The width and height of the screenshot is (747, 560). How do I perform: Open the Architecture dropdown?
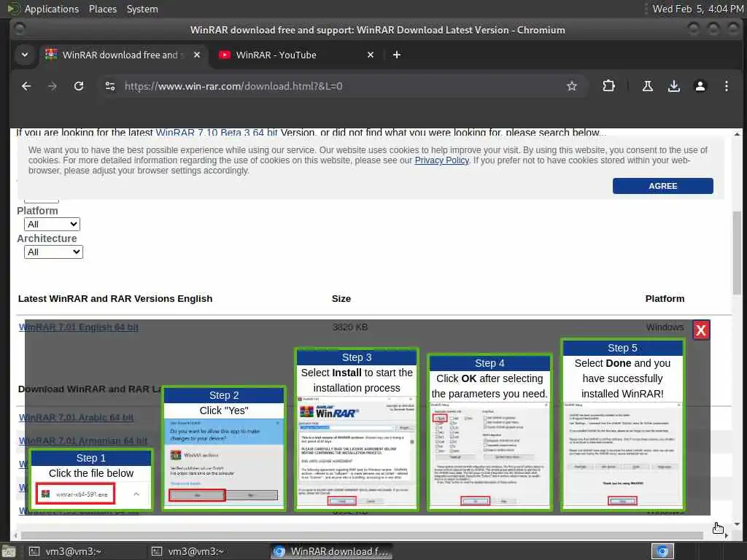point(53,252)
